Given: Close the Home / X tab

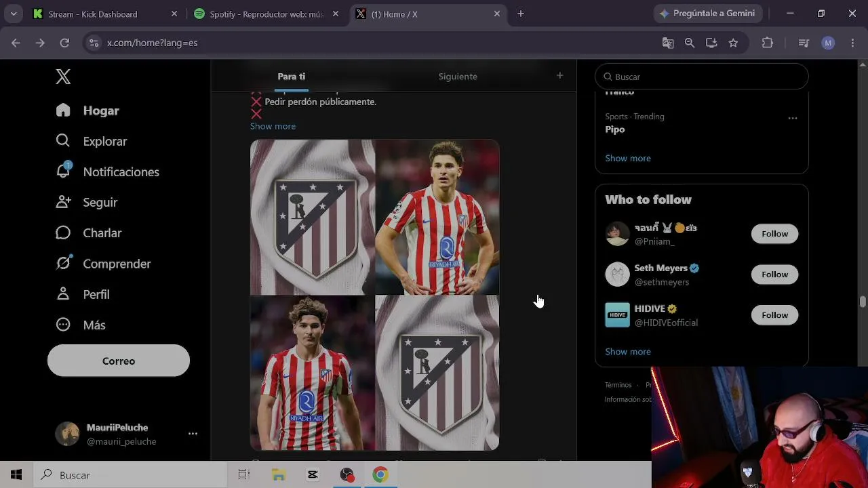Looking at the screenshot, I should (497, 14).
